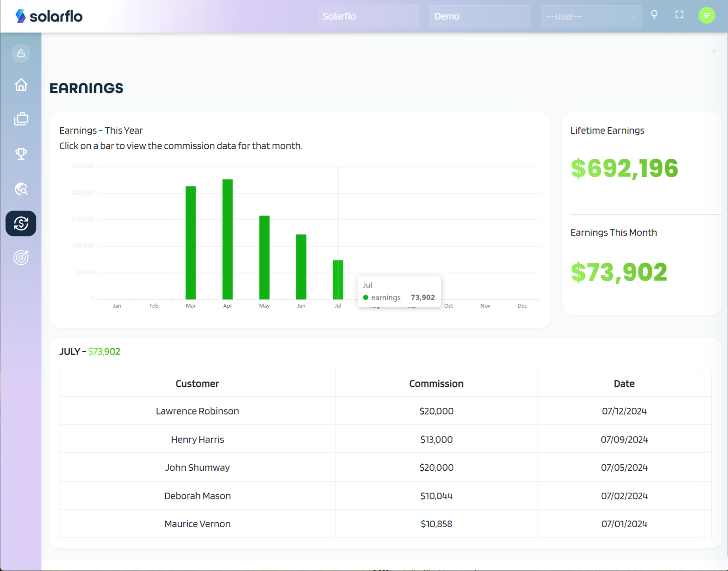Image resolution: width=728 pixels, height=571 pixels.
Task: Click the July earnings bar
Action: pyautogui.click(x=338, y=280)
